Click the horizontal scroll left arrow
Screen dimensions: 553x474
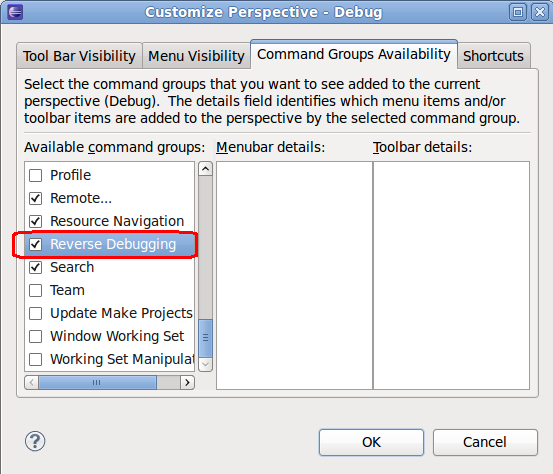(x=31, y=382)
